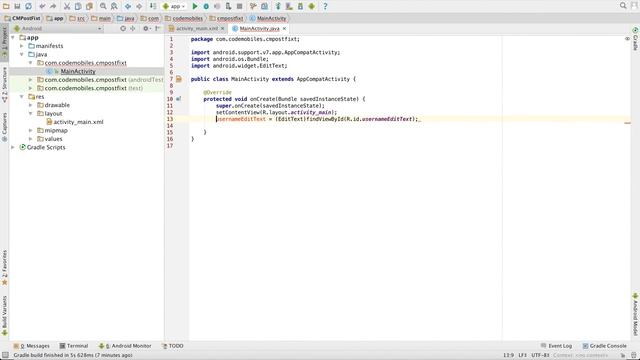Click the Redo arrow icon
The width and height of the screenshot is (640, 360).
pyautogui.click(x=53, y=6)
